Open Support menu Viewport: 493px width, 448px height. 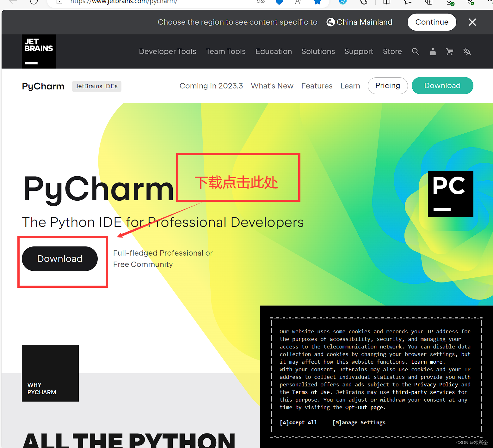click(359, 51)
